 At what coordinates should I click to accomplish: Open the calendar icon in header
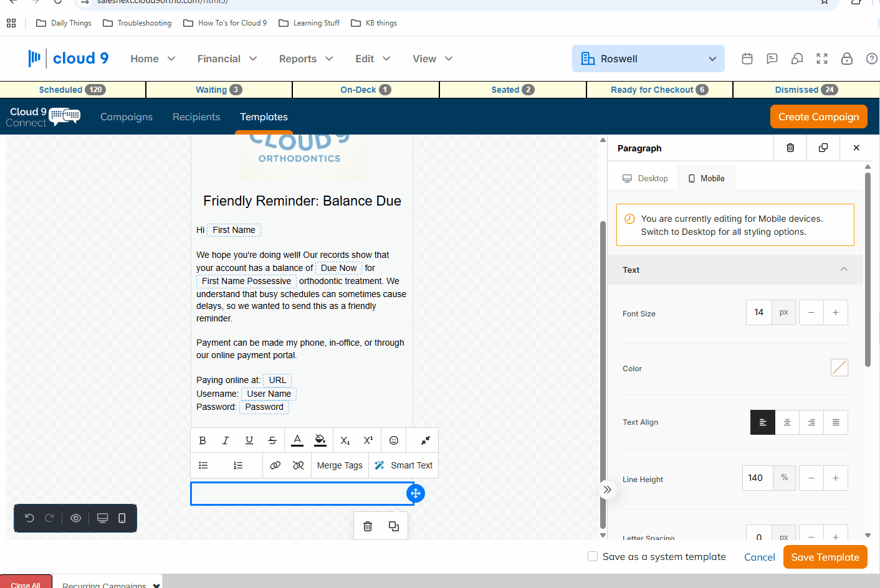[x=747, y=59]
